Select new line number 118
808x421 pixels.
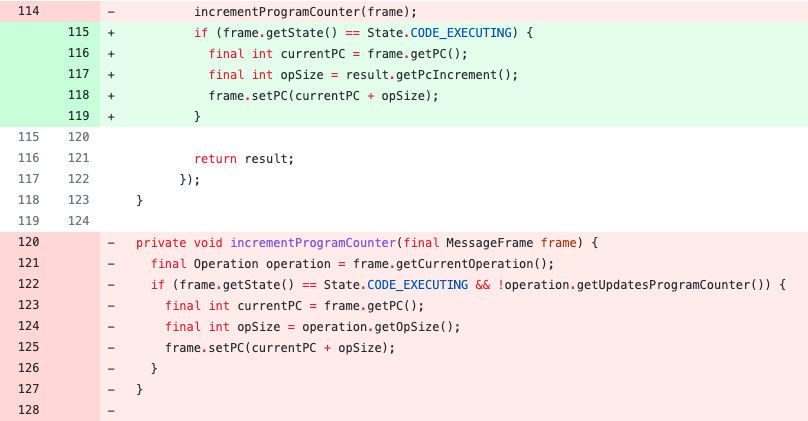tap(78, 95)
